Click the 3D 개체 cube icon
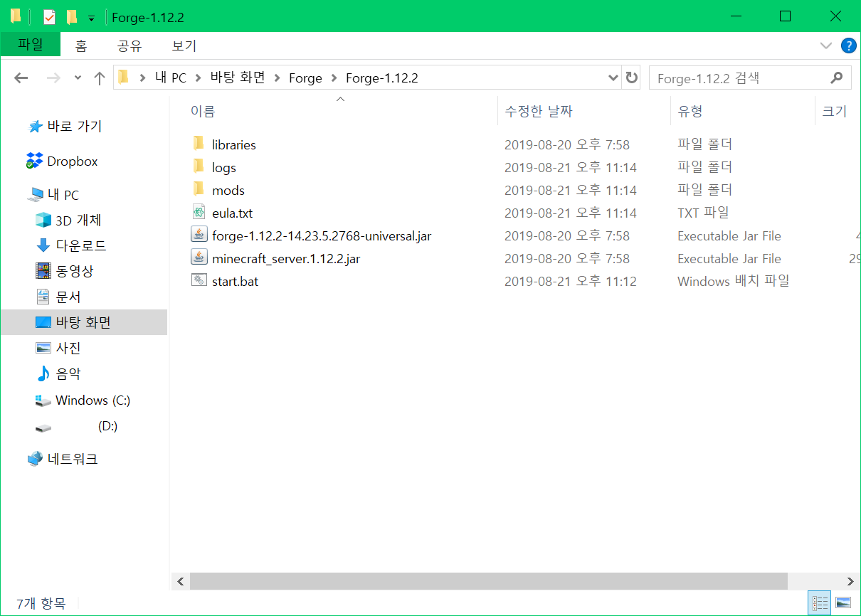The width and height of the screenshot is (861, 616). (x=43, y=221)
